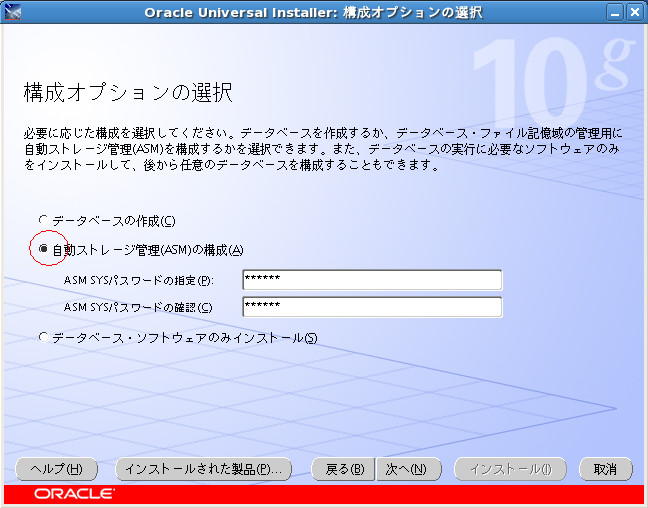Minimize the installer window
This screenshot has width=648, height=508.
click(615, 12)
